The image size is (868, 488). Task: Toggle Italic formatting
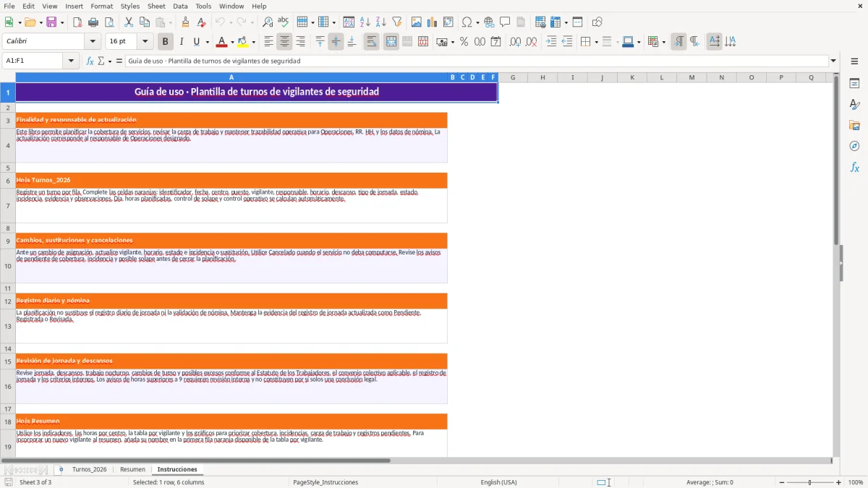pyautogui.click(x=182, y=42)
